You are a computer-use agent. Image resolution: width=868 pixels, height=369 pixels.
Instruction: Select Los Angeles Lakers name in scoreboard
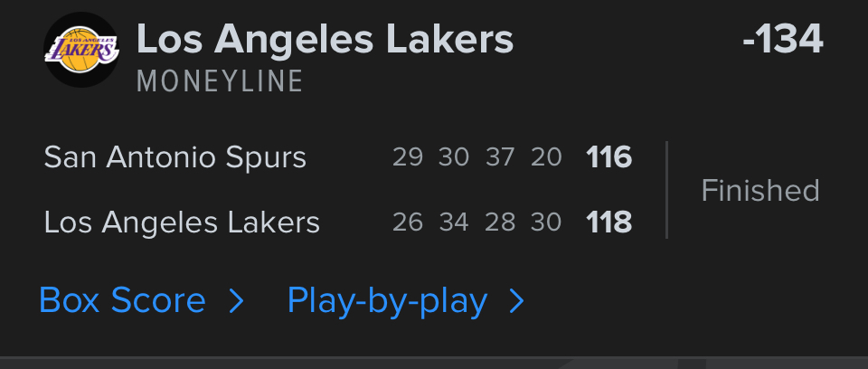(x=182, y=222)
